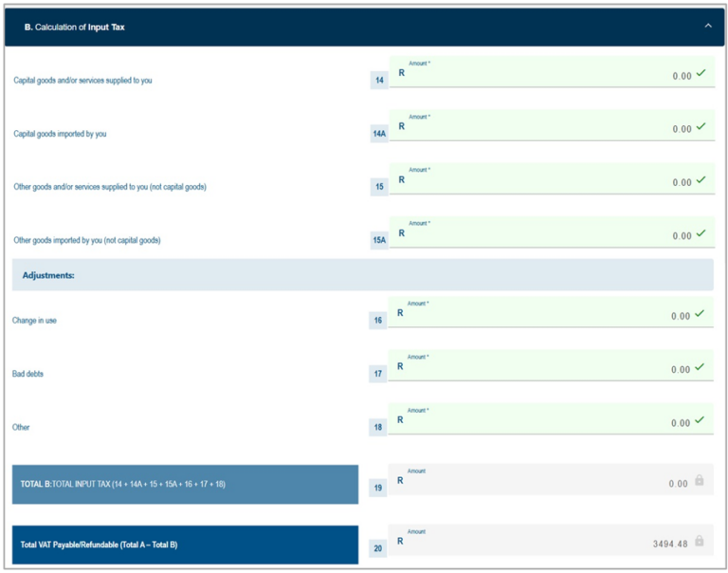Collapse the Calculation of Input Tax section
Screen dimensions: 728x573
click(x=707, y=26)
